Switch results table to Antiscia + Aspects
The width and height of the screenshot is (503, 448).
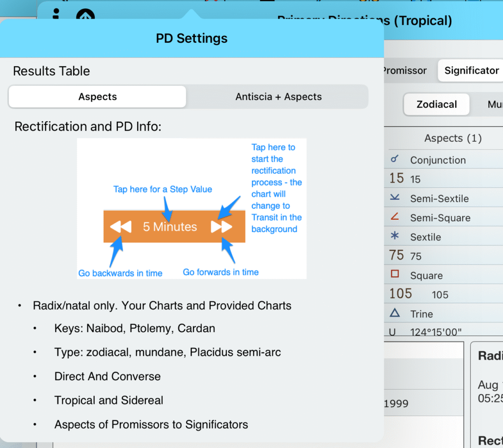pyautogui.click(x=278, y=97)
